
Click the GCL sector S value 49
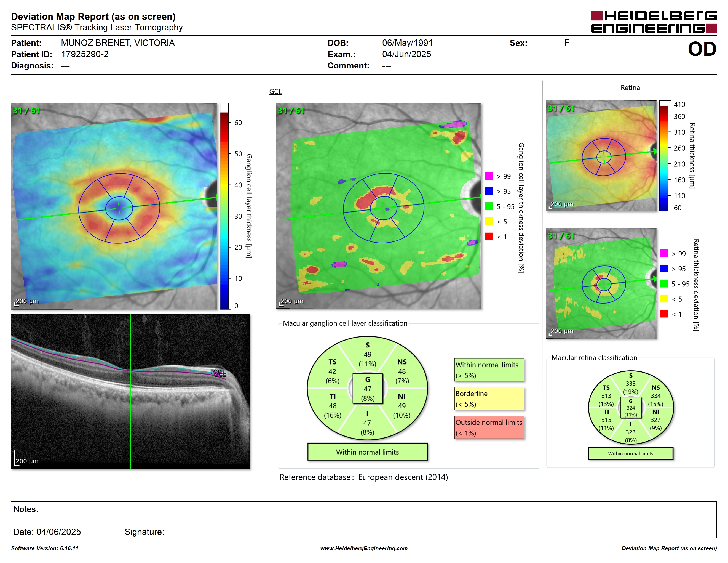pos(367,354)
